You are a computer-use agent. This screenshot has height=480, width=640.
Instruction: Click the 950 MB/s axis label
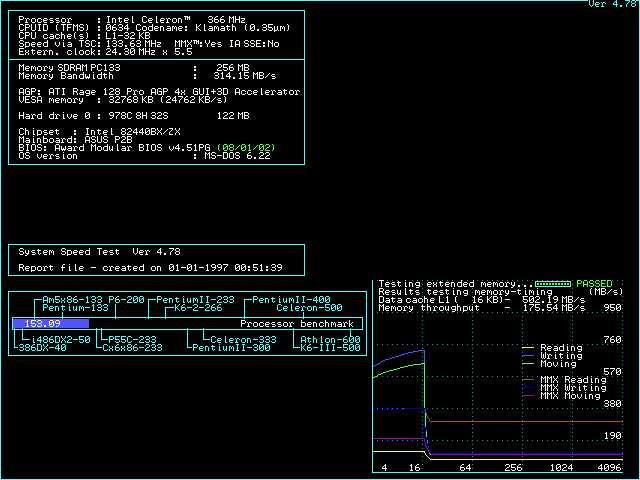click(x=613, y=308)
